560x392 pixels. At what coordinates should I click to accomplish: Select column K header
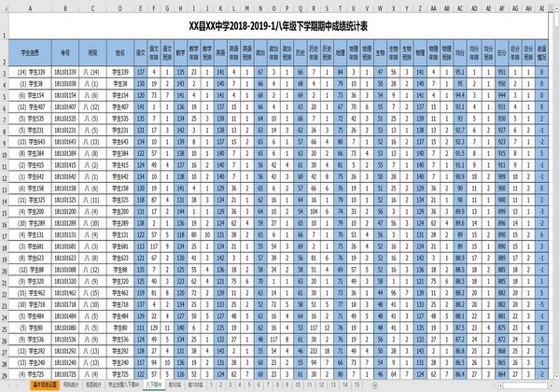[x=220, y=8]
